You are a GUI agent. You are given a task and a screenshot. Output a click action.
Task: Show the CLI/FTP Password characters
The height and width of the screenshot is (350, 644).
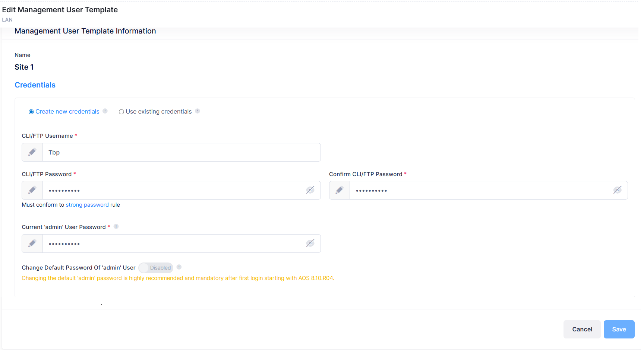click(310, 190)
